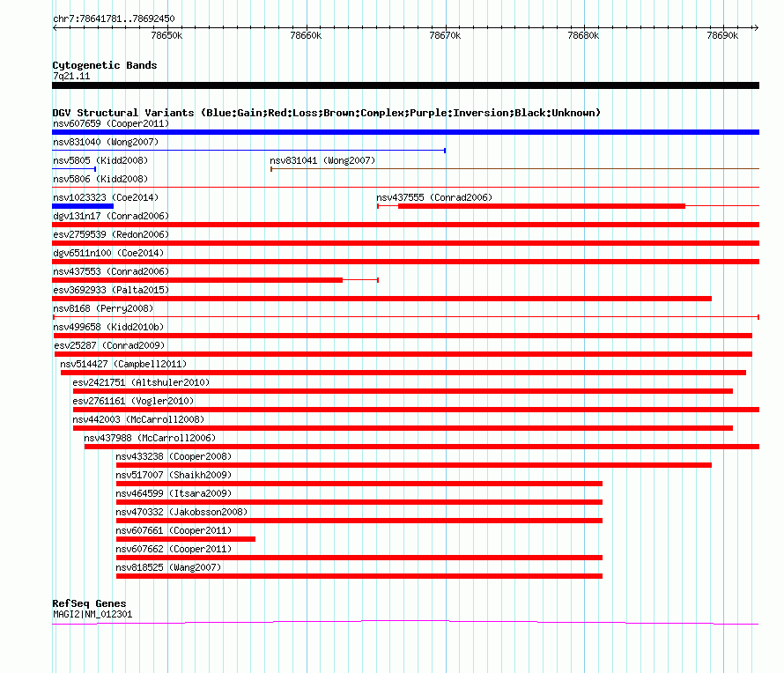Click dgv6511n100 (Coe2014) label

pyautogui.click(x=108, y=253)
